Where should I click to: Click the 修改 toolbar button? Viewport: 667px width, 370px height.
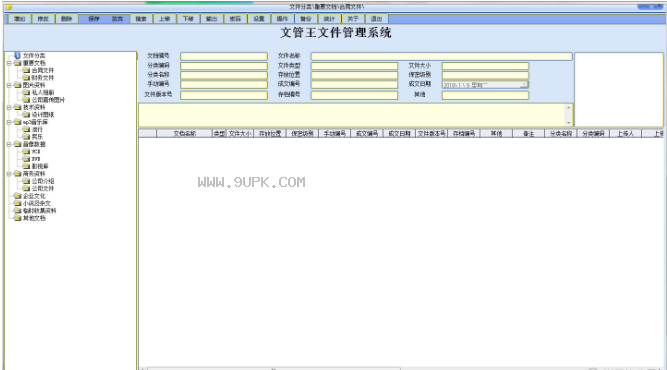[43, 19]
